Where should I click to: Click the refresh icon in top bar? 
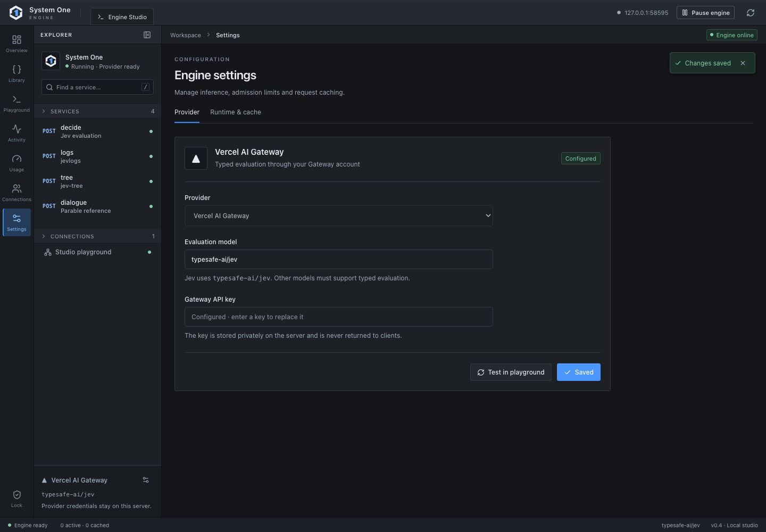[751, 13]
